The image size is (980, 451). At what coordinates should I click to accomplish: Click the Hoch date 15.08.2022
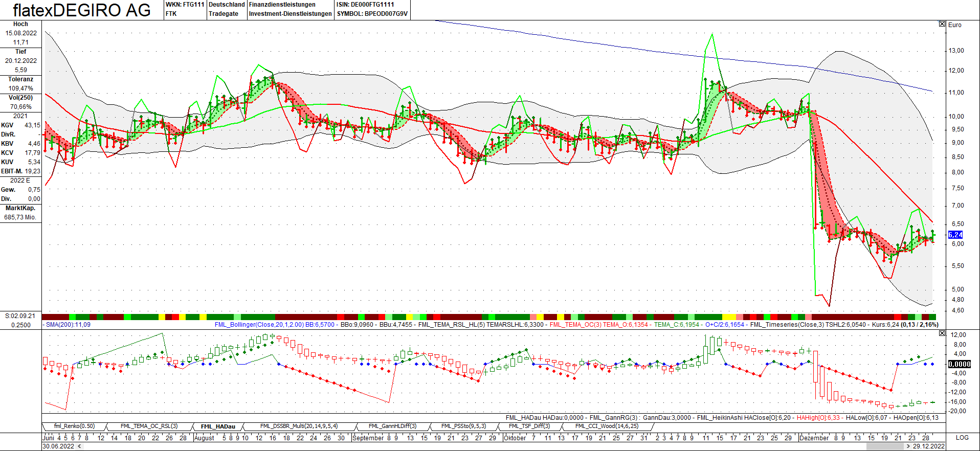[x=21, y=33]
